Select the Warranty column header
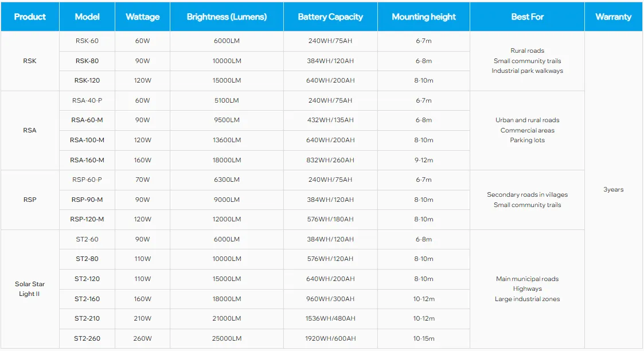 [x=613, y=17]
